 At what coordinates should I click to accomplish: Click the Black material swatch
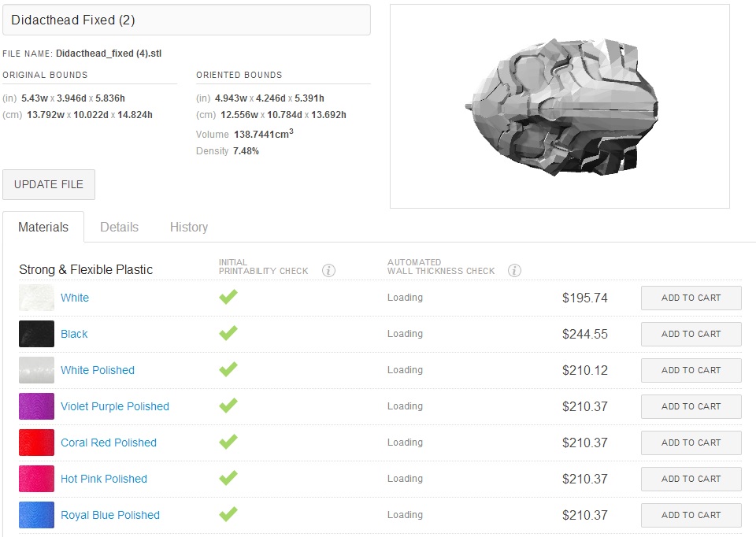(x=37, y=334)
